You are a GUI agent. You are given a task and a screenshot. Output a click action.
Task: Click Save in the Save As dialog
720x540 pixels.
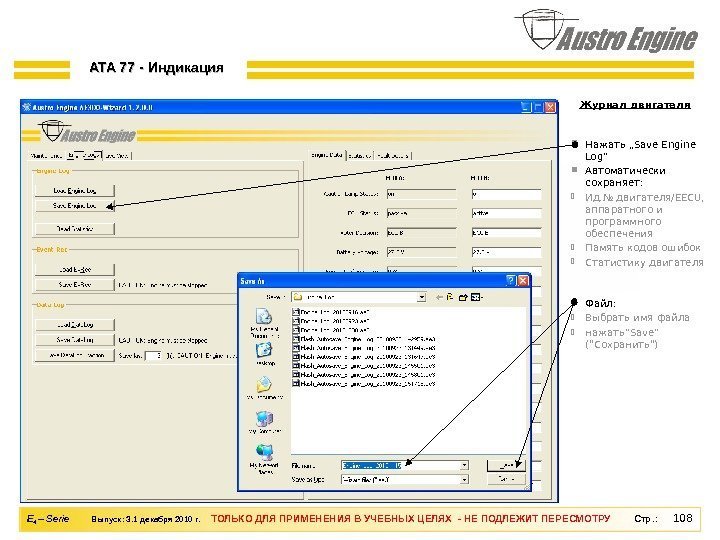click(x=506, y=465)
